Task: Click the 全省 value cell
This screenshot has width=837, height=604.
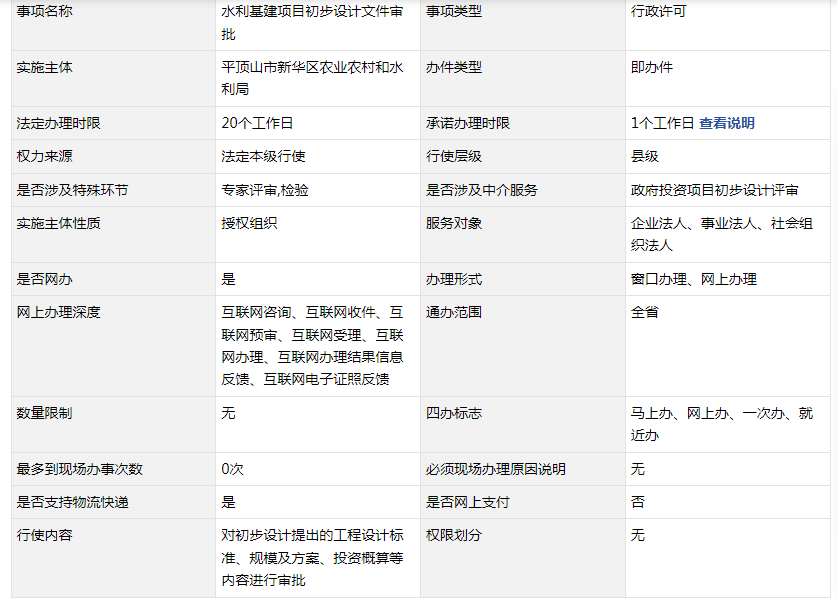Action: pyautogui.click(x=645, y=312)
